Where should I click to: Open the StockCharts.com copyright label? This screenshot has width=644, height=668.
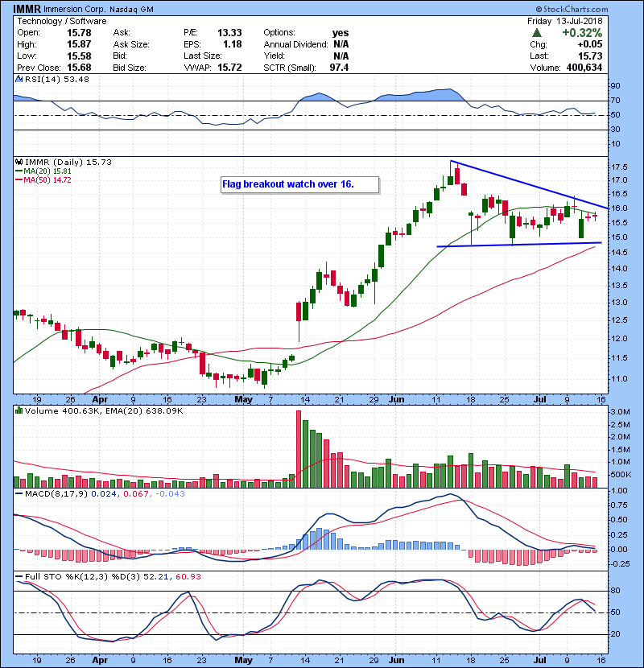tap(572, 9)
